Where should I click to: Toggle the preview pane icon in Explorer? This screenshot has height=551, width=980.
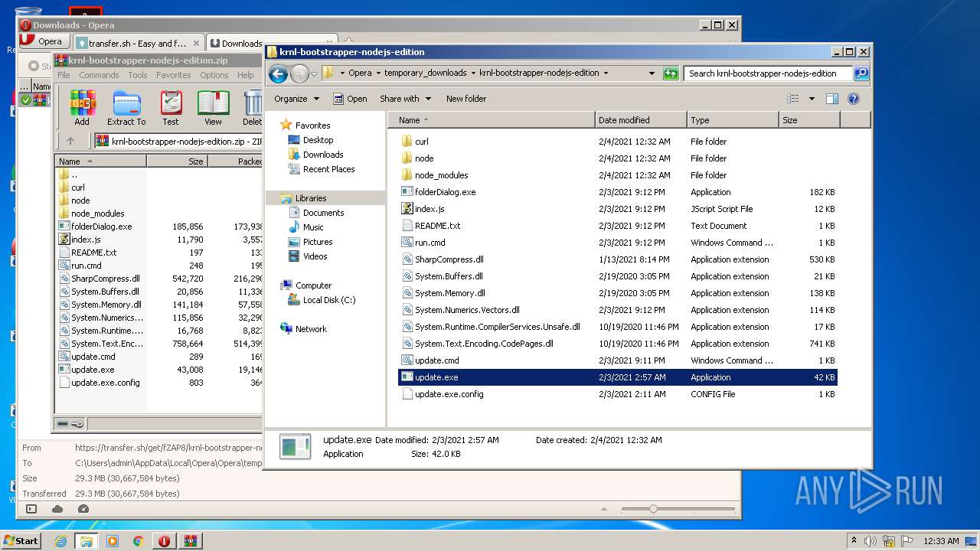[x=832, y=99]
